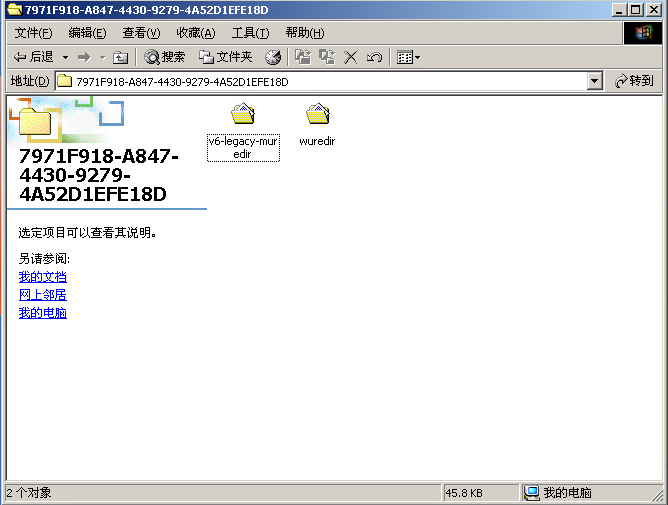The height and width of the screenshot is (505, 668).
Task: Click the v6-legacy-muredir folder name
Action: tap(243, 147)
